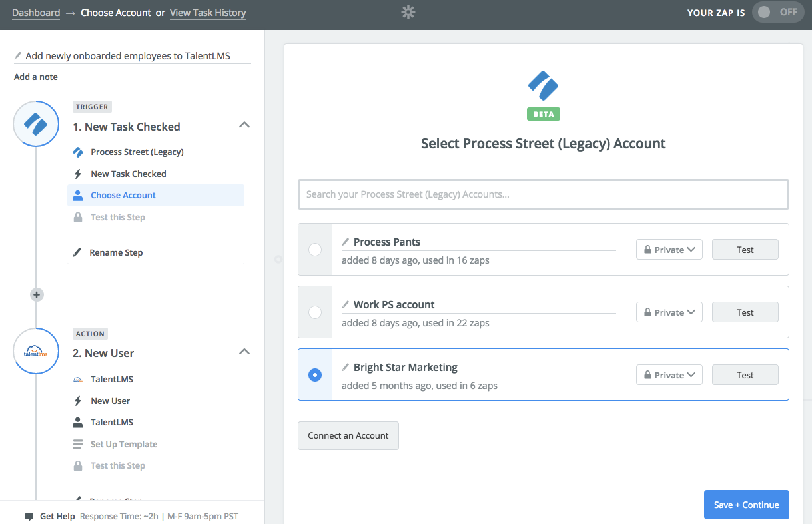
Task: Click the person icon beside TalentLMS account step
Action: click(x=78, y=422)
